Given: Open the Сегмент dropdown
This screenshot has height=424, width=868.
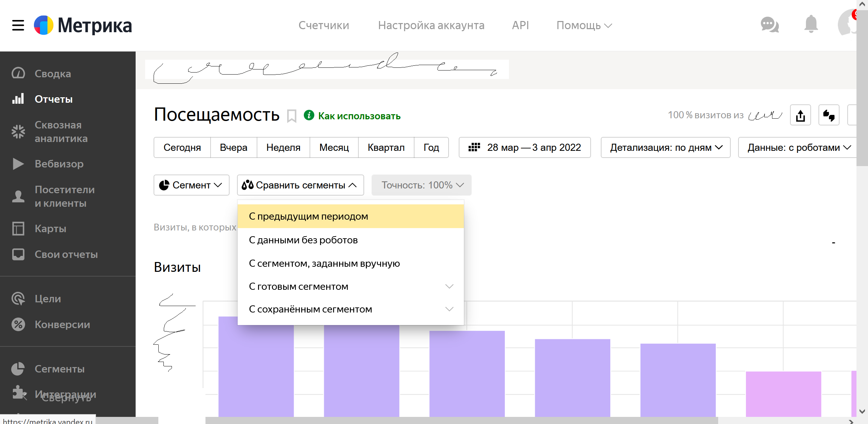Looking at the screenshot, I should [192, 185].
